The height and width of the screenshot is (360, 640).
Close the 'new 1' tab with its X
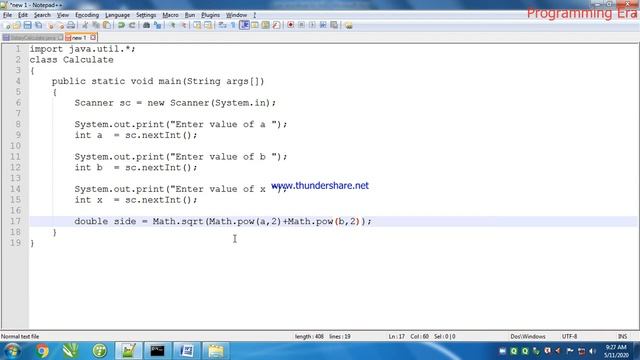(93, 38)
